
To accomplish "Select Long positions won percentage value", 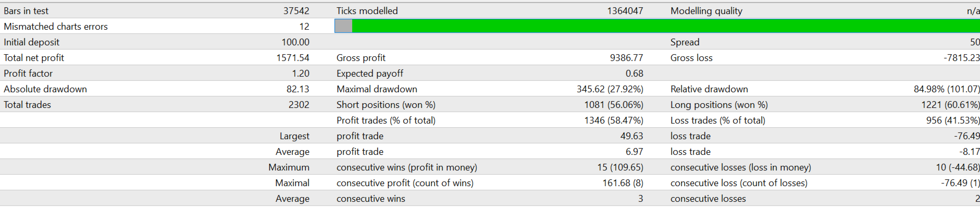I will [950, 105].
